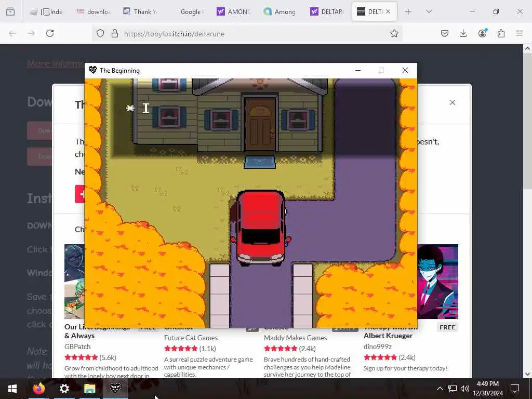Open Firefox application hamburger menu
The height and width of the screenshot is (399, 532).
520,33
